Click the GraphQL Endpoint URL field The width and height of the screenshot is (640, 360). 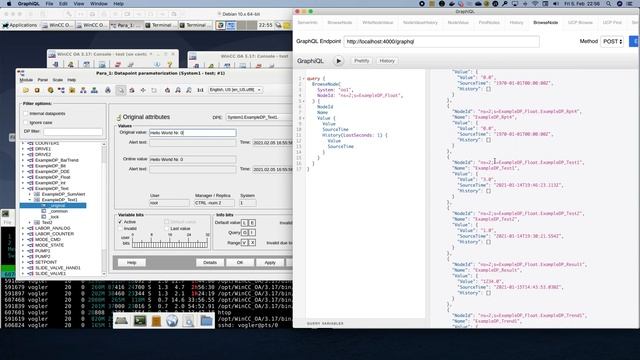(441, 42)
